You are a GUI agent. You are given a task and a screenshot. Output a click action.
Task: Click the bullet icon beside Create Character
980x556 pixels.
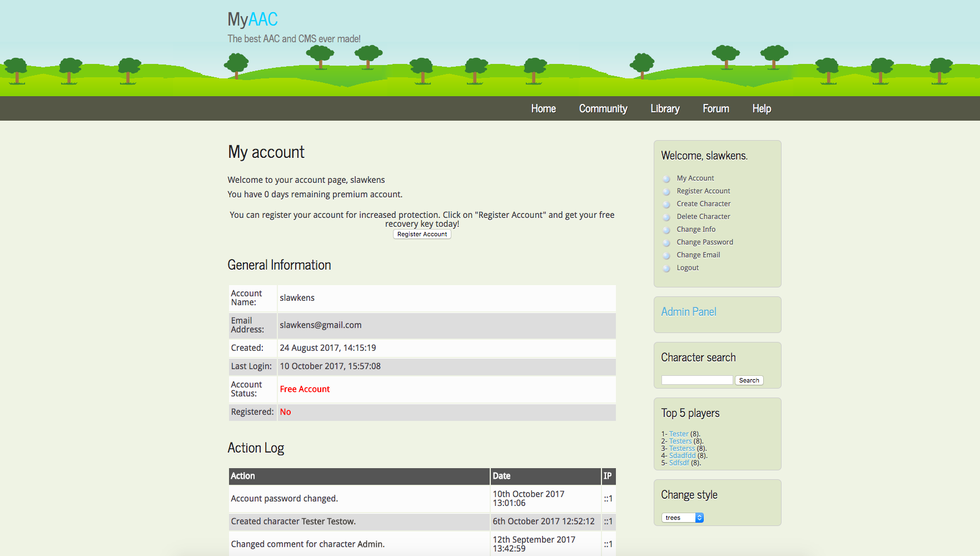666,204
